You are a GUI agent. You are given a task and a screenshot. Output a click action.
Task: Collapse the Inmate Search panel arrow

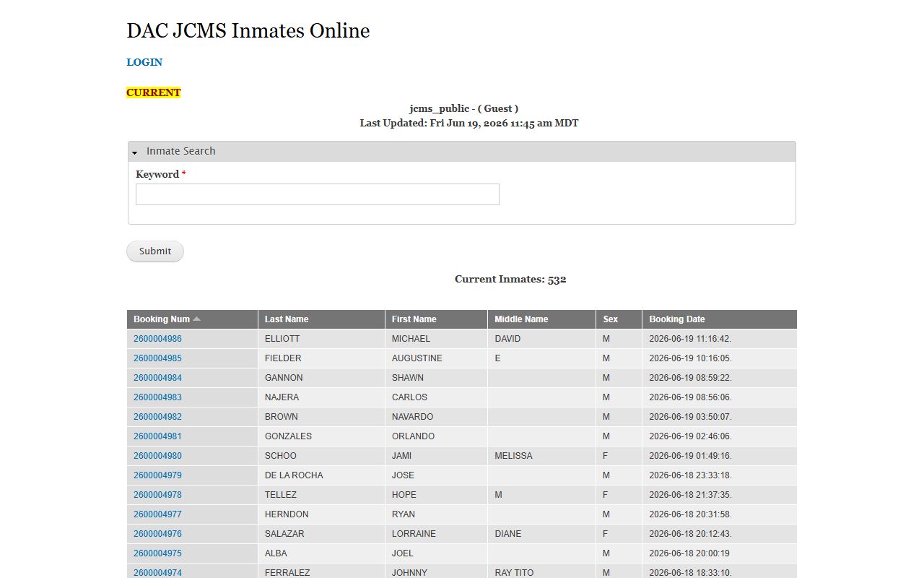pyautogui.click(x=135, y=152)
